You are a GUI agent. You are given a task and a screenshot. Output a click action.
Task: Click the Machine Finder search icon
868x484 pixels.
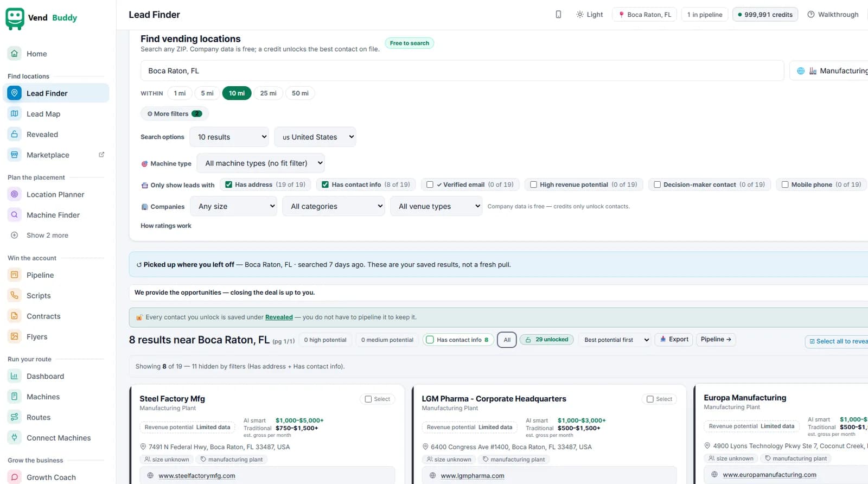15,215
